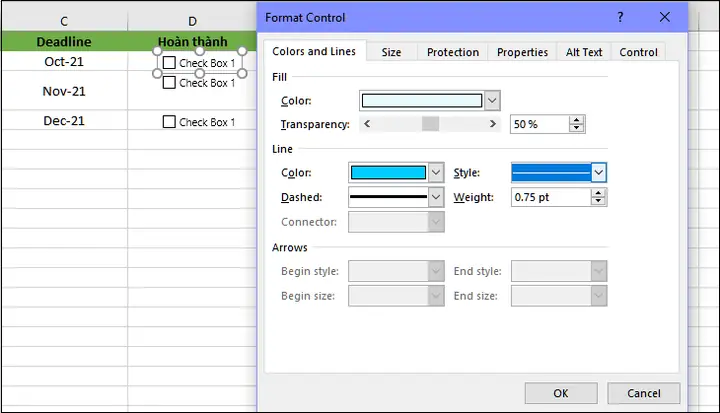This screenshot has height=413, width=720.
Task: Click the Transparency slider thumb
Action: click(x=430, y=124)
